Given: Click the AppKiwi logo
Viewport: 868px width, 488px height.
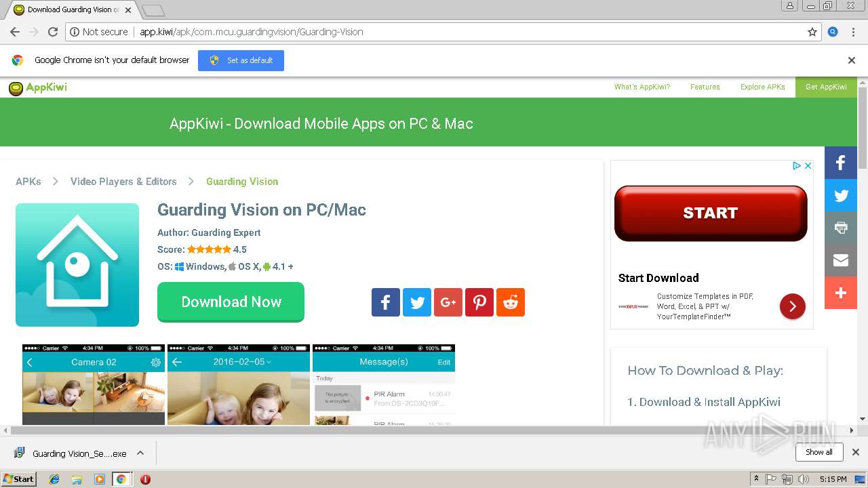Looking at the screenshot, I should (38, 87).
